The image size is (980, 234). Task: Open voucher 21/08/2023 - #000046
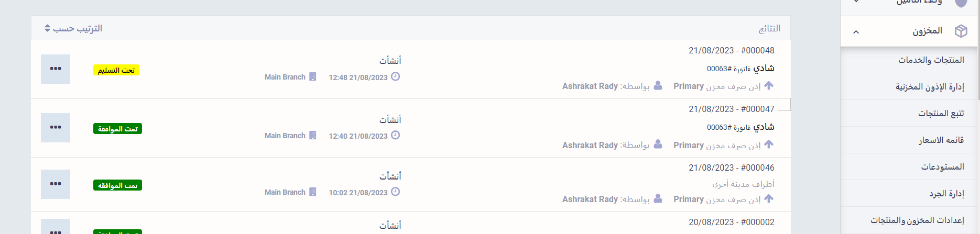pyautogui.click(x=731, y=168)
